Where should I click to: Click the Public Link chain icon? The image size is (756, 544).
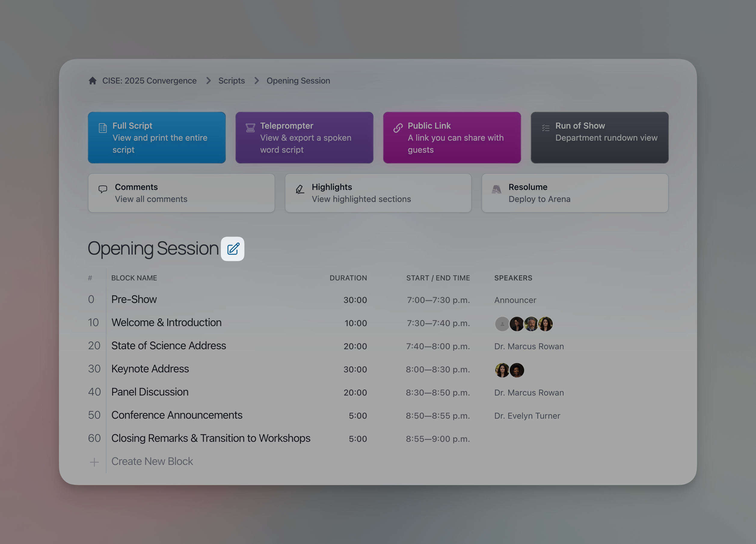pos(398,128)
